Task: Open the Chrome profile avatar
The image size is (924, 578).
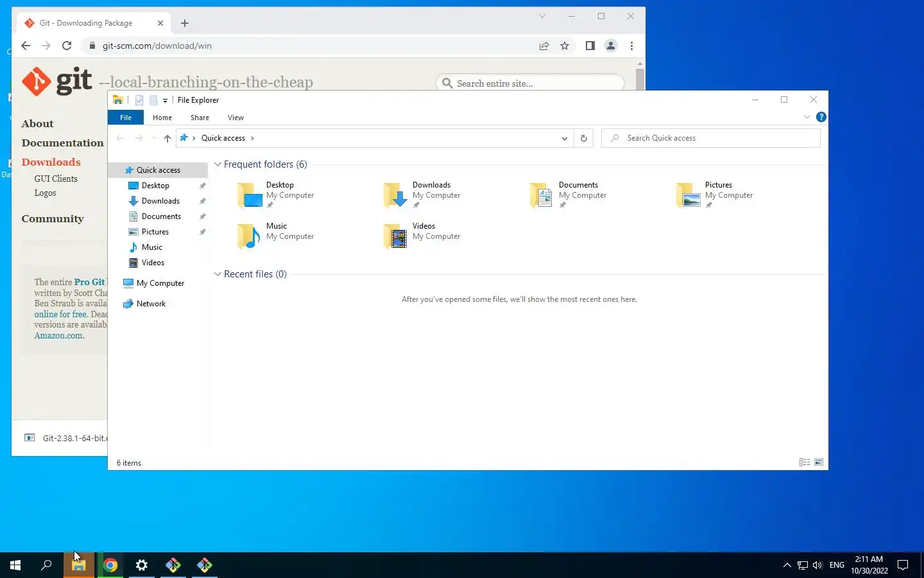Action: click(611, 46)
